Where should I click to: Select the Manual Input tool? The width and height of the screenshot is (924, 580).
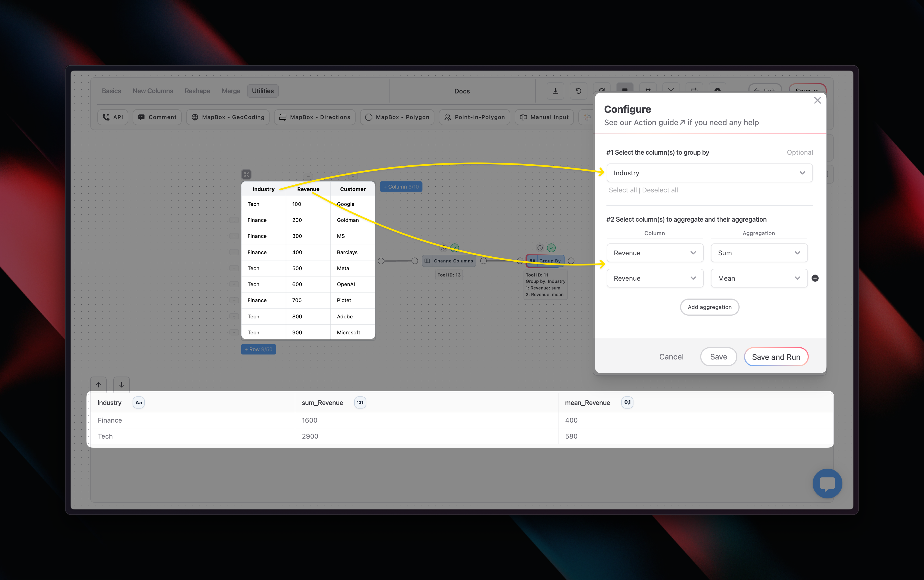544,117
